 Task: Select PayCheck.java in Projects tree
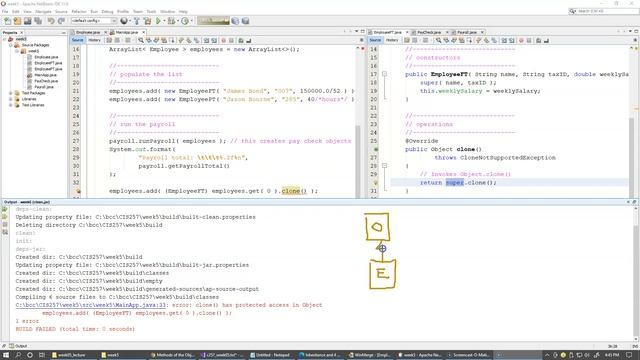point(46,81)
